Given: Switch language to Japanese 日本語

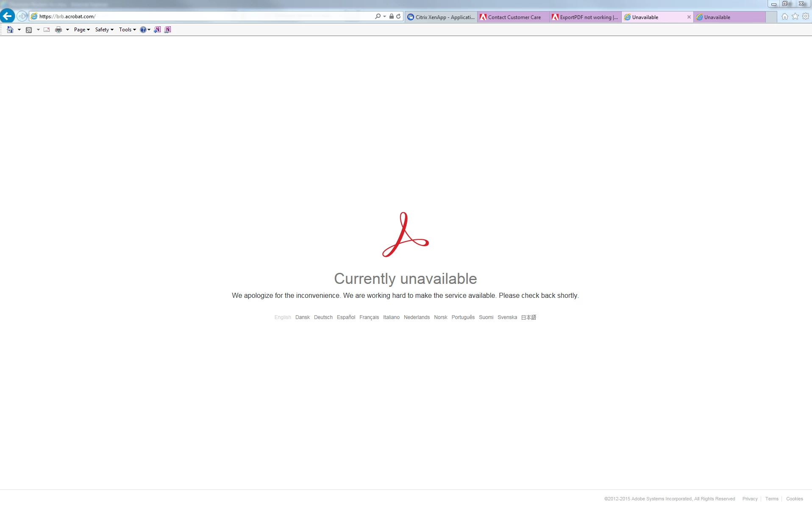Looking at the screenshot, I should click(528, 317).
